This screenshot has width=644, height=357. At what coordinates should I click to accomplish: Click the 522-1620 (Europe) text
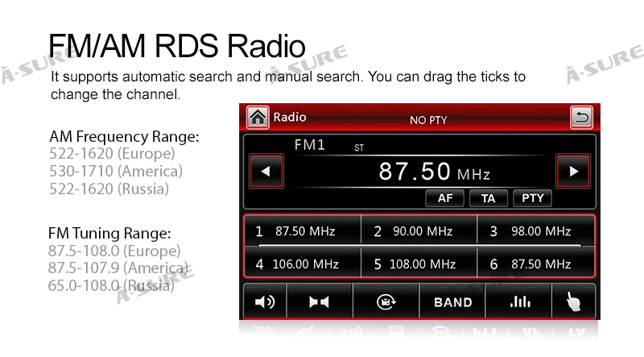click(x=112, y=154)
